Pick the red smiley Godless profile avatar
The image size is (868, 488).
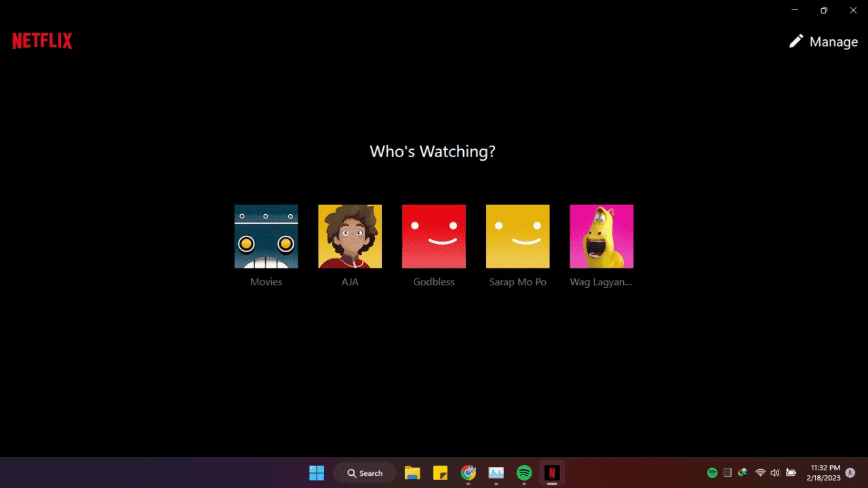click(x=434, y=237)
